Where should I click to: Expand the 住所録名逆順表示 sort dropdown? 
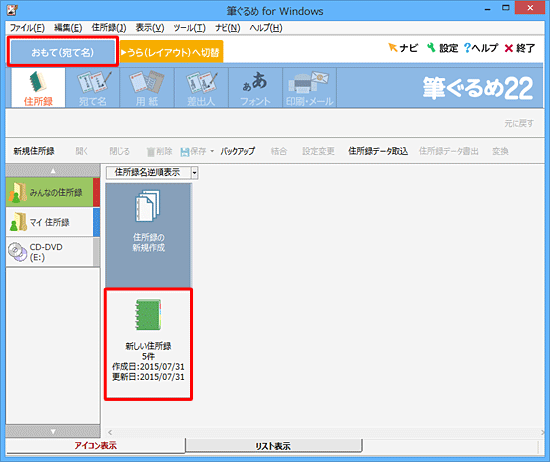tap(194, 173)
